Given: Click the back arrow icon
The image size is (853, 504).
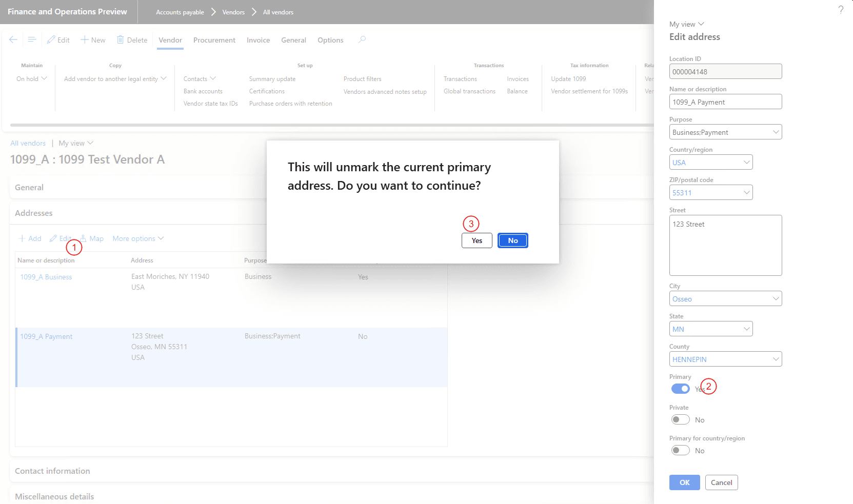Looking at the screenshot, I should (x=13, y=39).
